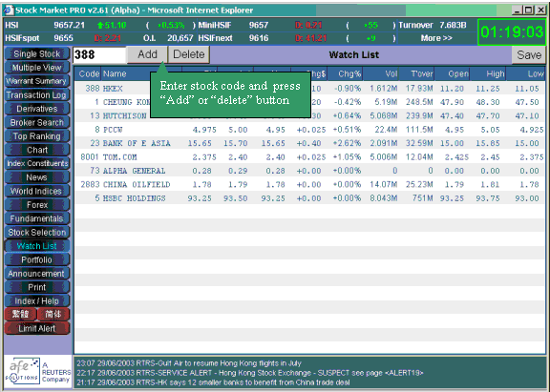Click the MiniHSIF label
The width and height of the screenshot is (550, 392).
[214, 25]
